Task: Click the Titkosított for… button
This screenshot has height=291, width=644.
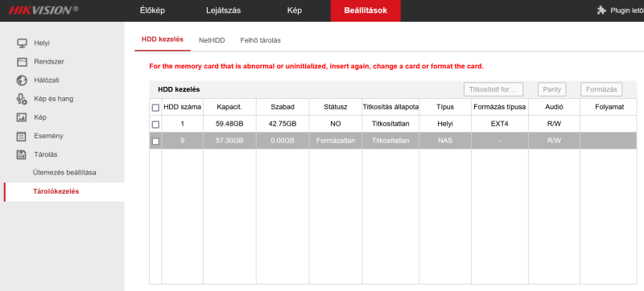Action: click(493, 89)
